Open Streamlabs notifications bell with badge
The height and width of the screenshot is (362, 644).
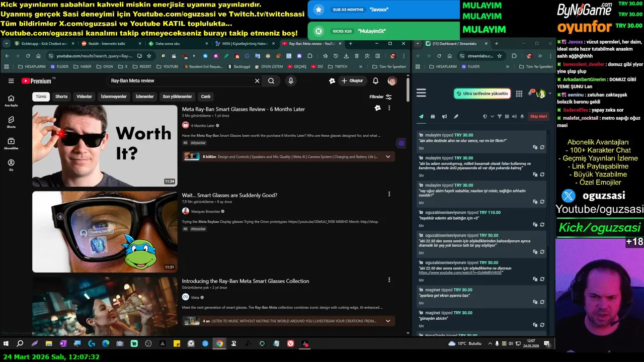(x=531, y=93)
